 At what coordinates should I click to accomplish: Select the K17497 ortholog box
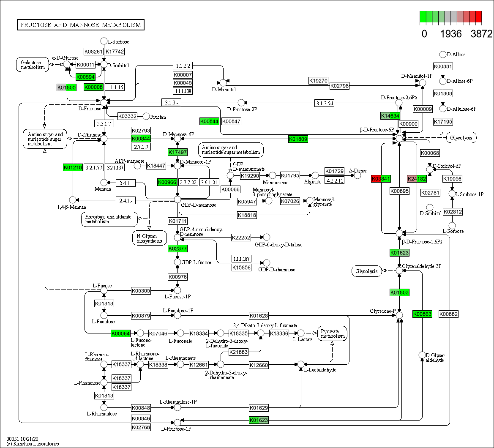177,152
